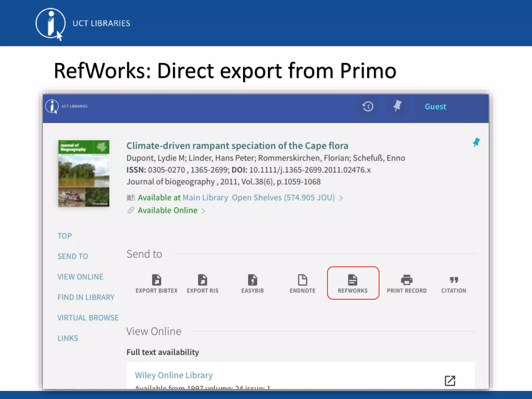Click the View Online section heading
The image size is (532, 399).
154,331
